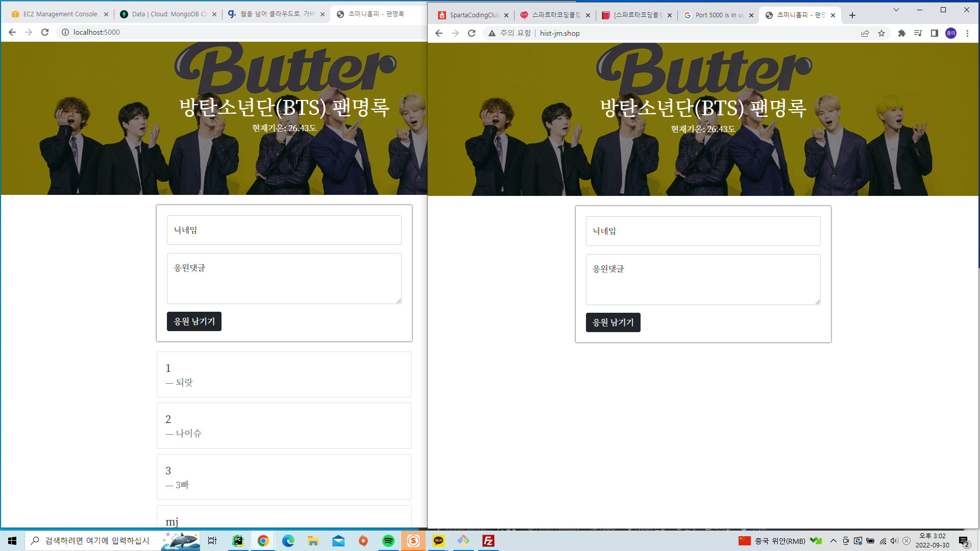This screenshot has height=551, width=980.
Task: Open Google Chrome from the taskbar
Action: (x=263, y=541)
